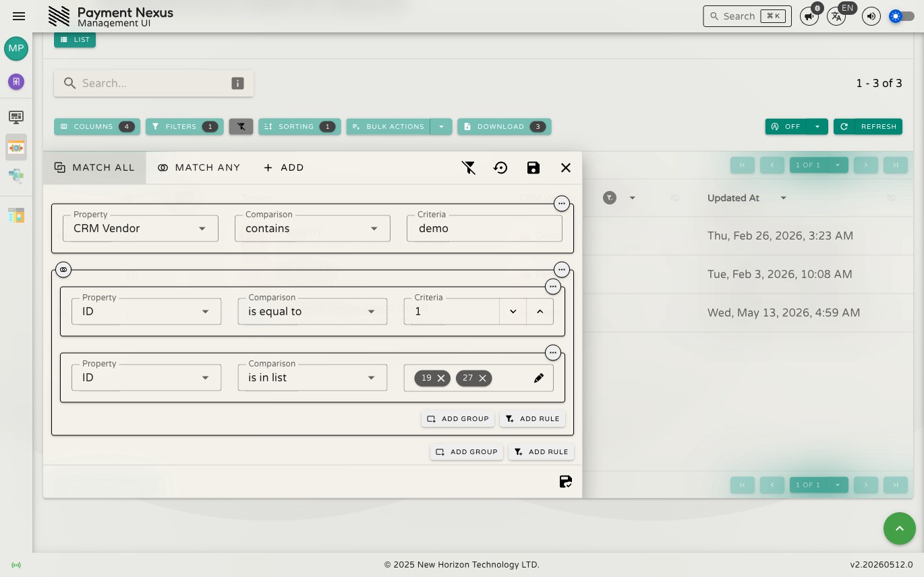Open Comparison dropdown showing is equal to
The height and width of the screenshot is (577, 924).
pos(312,311)
